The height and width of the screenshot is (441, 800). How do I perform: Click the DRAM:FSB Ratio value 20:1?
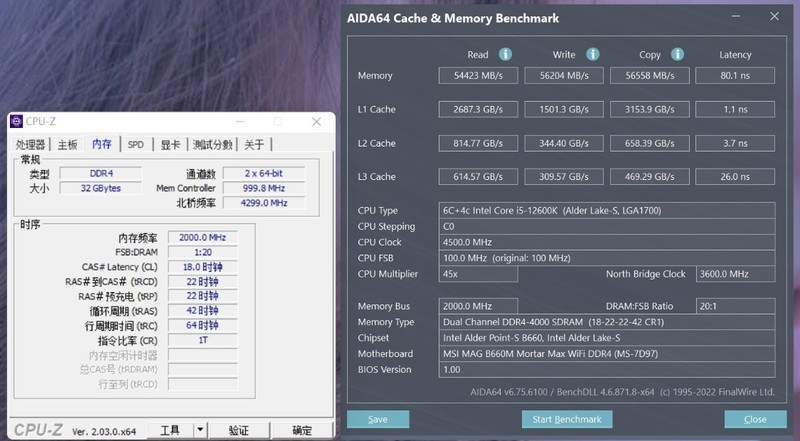[735, 306]
